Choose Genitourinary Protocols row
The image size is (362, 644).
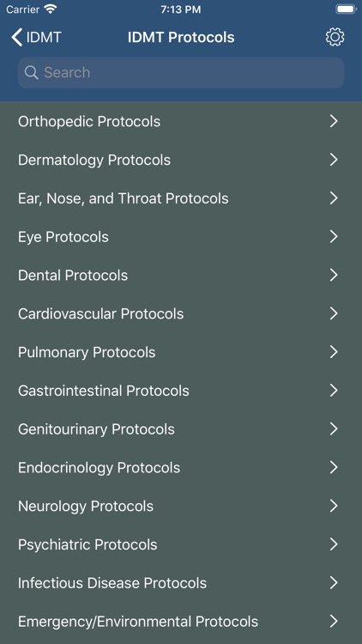pyautogui.click(x=181, y=429)
